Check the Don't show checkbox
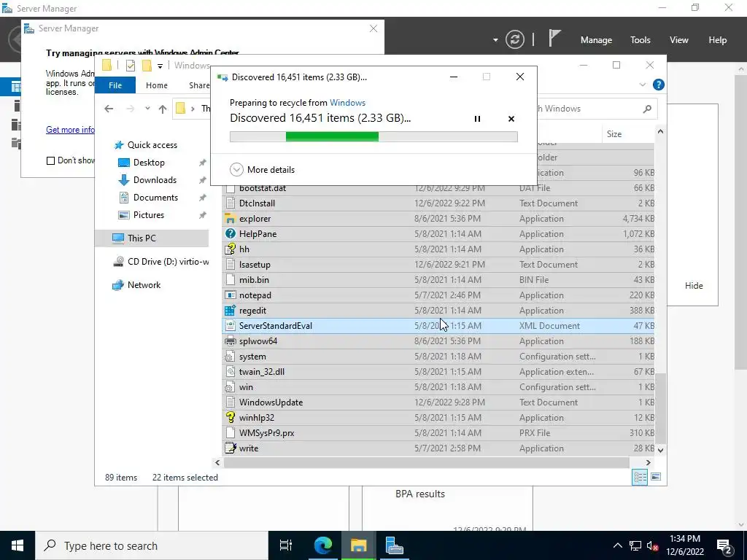 click(50, 160)
